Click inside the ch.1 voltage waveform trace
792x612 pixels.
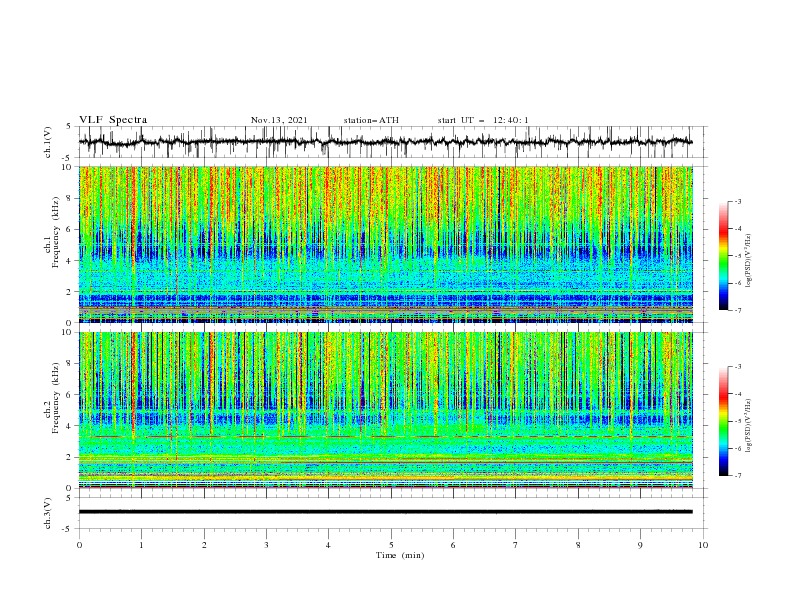385,142
